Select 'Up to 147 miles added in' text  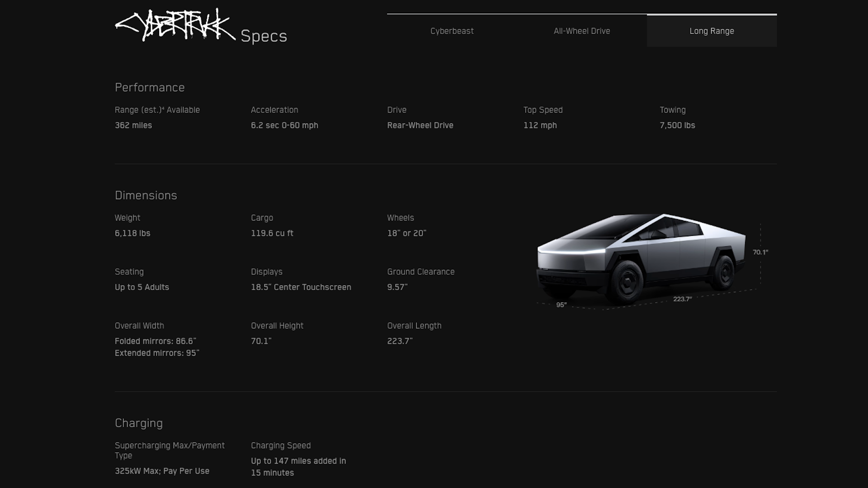click(298, 461)
